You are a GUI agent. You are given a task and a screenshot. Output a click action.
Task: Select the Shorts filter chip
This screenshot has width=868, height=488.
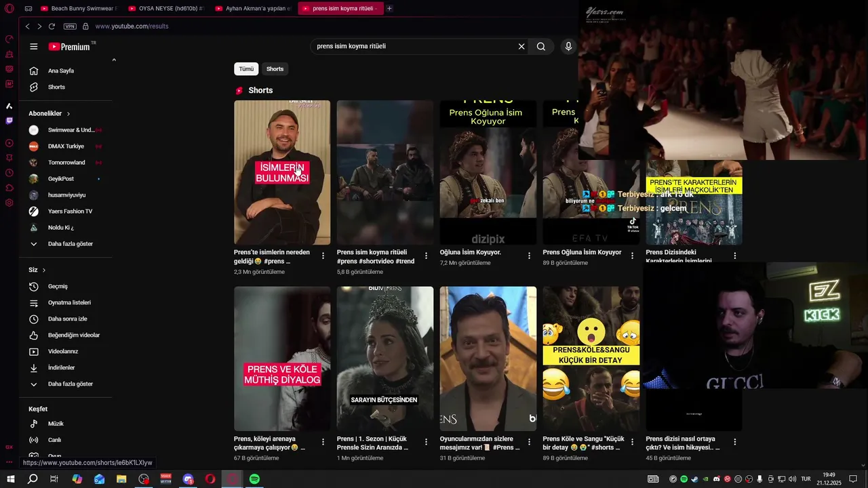tap(275, 69)
